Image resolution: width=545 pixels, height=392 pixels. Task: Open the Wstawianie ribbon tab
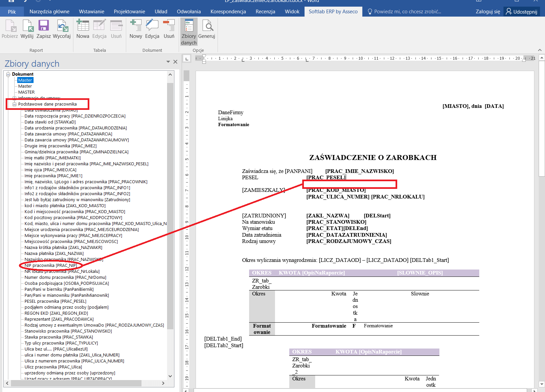tap(91, 12)
